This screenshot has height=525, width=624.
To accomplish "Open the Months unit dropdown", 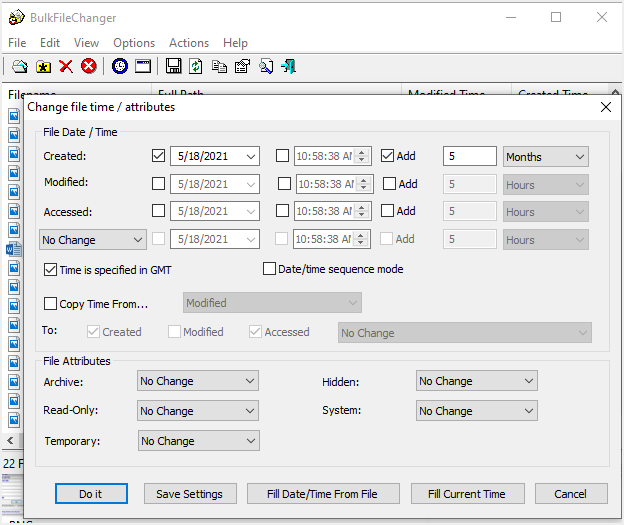I will 546,157.
